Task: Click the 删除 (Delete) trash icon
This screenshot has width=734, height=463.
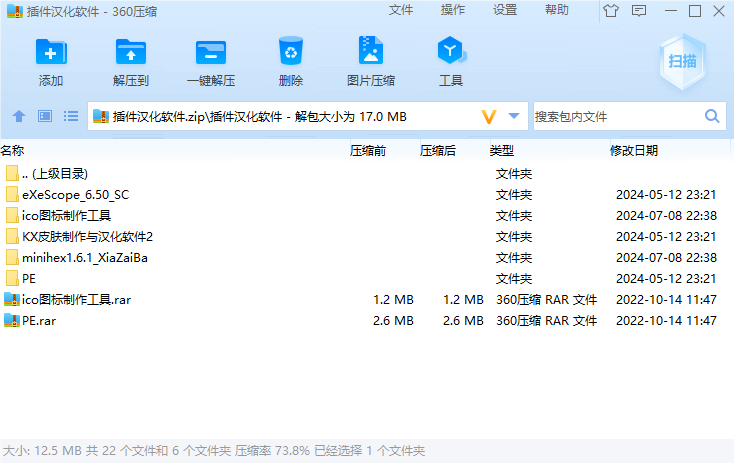Action: click(291, 51)
